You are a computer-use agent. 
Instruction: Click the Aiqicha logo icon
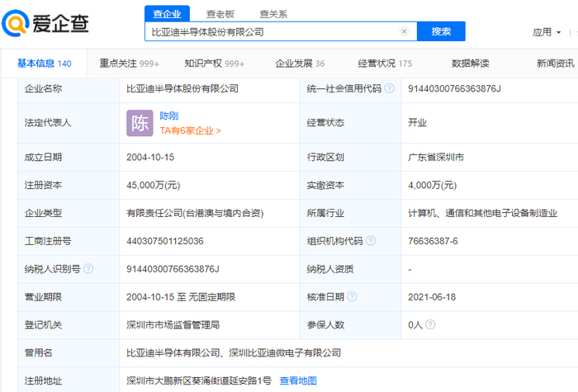coord(15,23)
